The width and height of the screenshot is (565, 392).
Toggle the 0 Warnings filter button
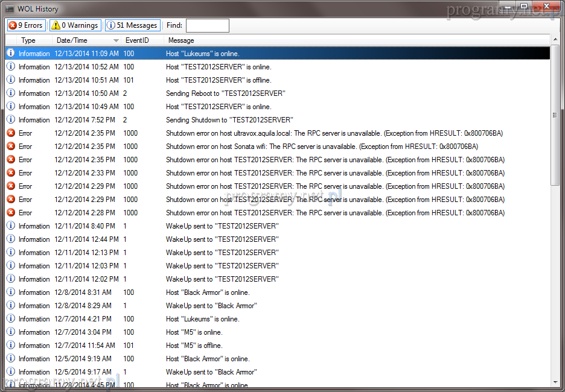(75, 25)
